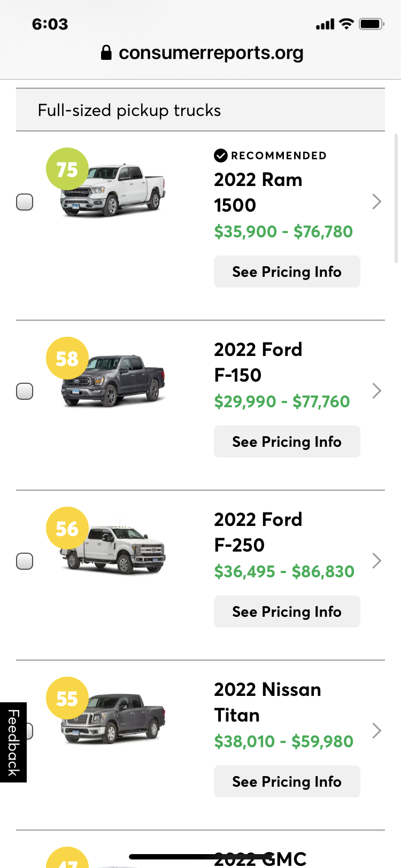Tap the Wi-Fi icon in status bar
401x868 pixels.
point(346,24)
